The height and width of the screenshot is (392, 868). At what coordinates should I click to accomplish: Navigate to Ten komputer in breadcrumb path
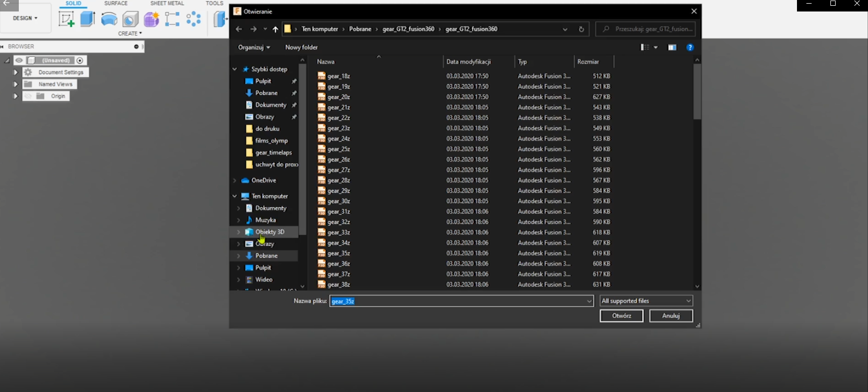[x=320, y=29]
